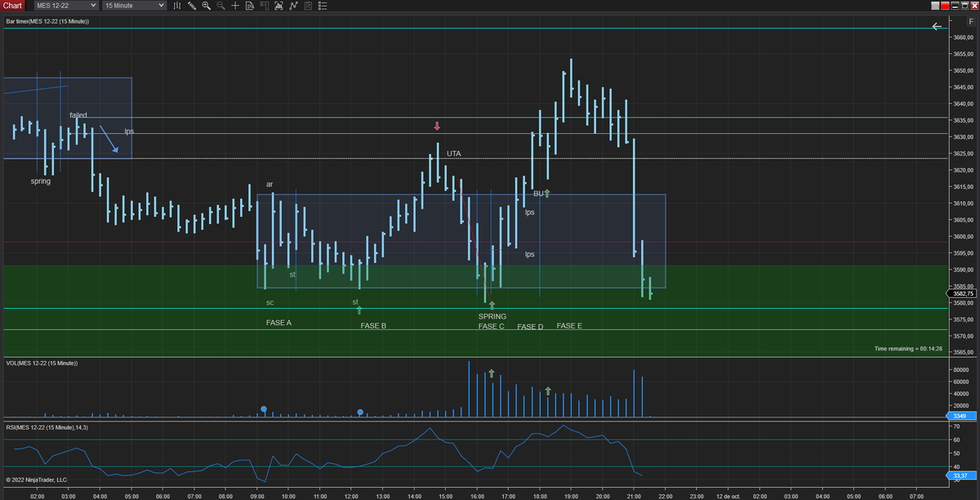
Task: Open the strategies icon
Action: click(x=293, y=6)
